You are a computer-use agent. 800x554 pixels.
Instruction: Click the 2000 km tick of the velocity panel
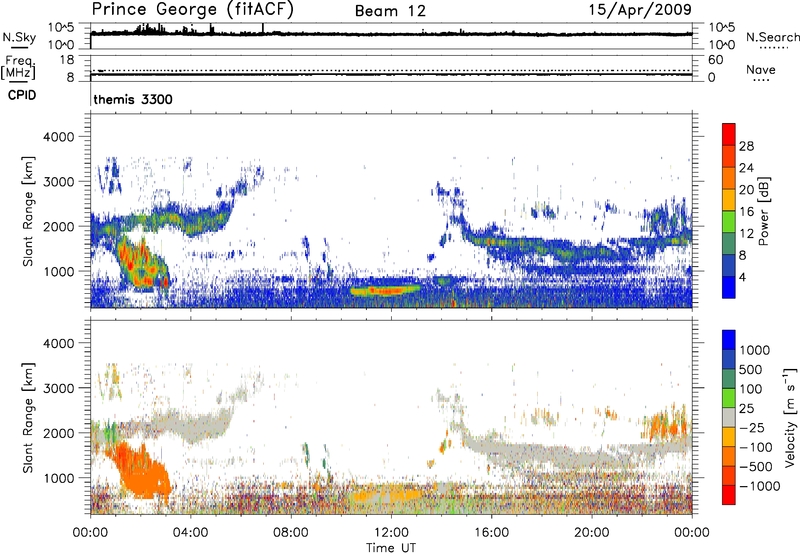(58, 433)
